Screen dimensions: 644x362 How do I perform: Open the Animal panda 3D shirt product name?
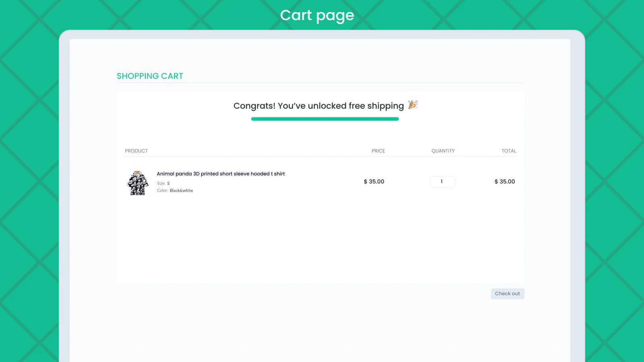pos(221,174)
